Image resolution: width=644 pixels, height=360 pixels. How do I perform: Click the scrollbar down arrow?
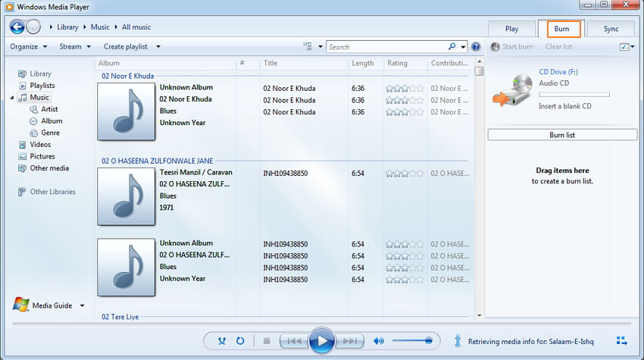pos(480,315)
